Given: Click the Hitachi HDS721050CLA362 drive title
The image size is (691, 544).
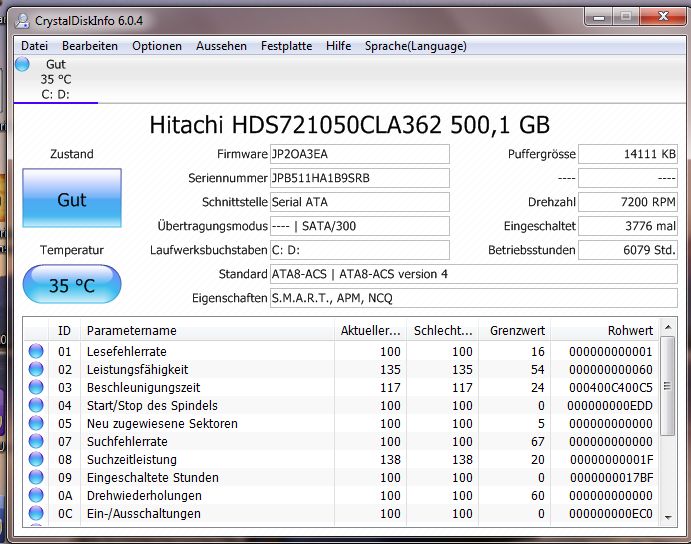Looking at the screenshot, I should (x=349, y=125).
